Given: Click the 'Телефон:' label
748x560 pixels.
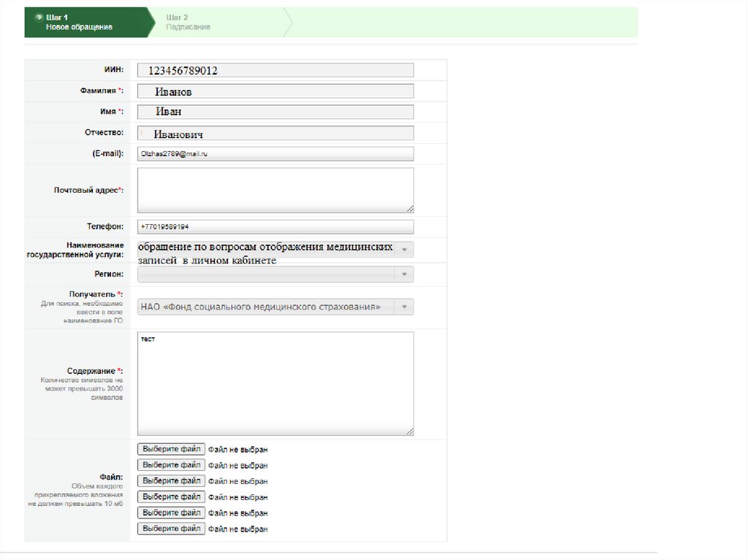Looking at the screenshot, I should point(105,226).
